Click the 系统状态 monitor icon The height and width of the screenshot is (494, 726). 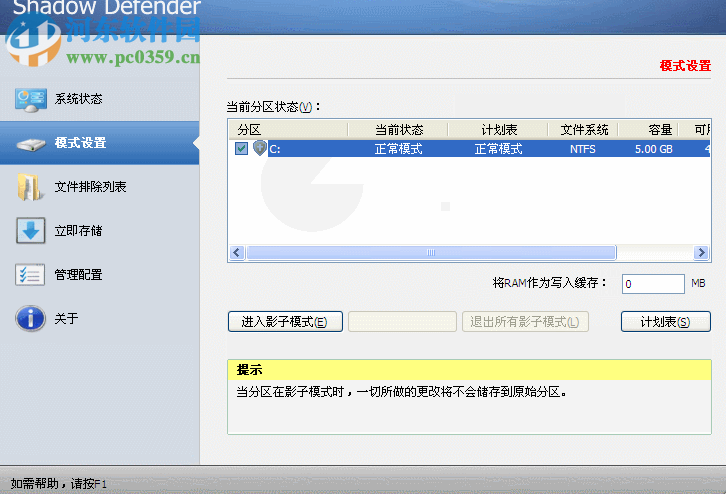click(30, 100)
